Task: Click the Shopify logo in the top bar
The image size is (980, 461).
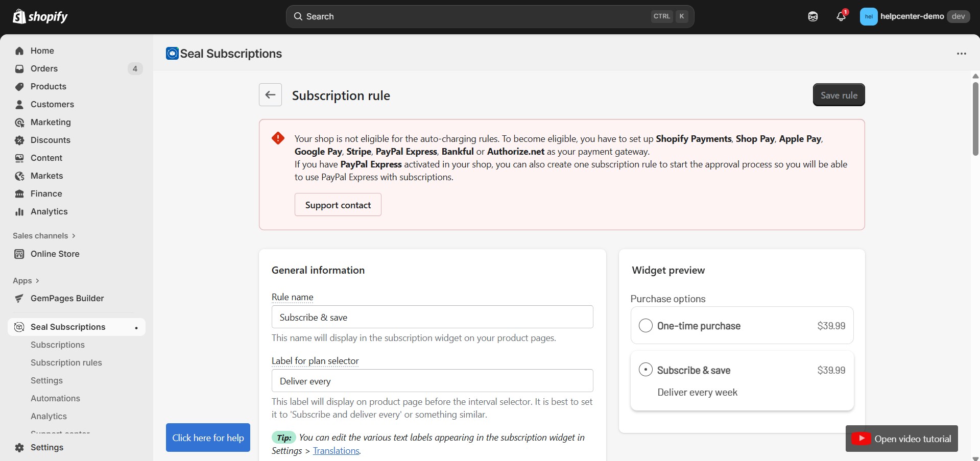Action: click(x=19, y=16)
